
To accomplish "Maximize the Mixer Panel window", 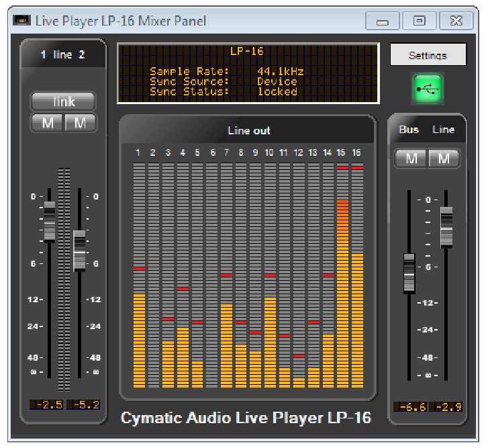I will pyautogui.click(x=420, y=21).
